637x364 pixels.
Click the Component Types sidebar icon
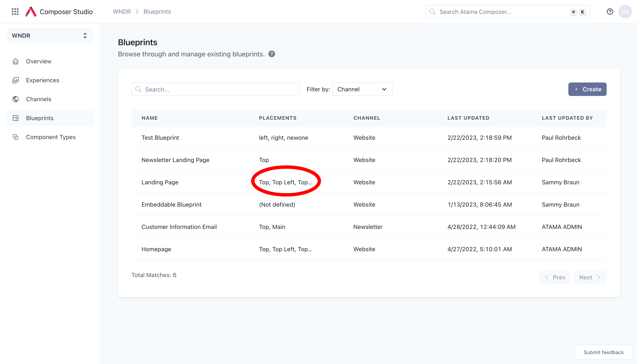(16, 137)
